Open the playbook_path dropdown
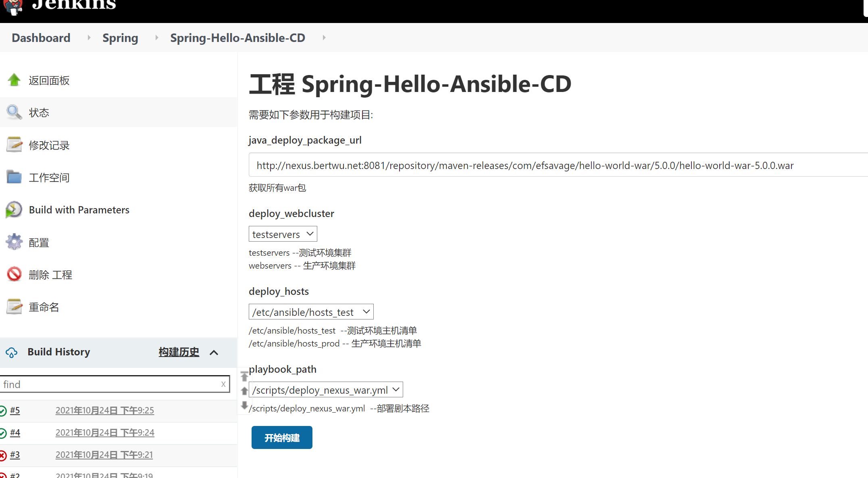The height and width of the screenshot is (478, 868). [326, 389]
